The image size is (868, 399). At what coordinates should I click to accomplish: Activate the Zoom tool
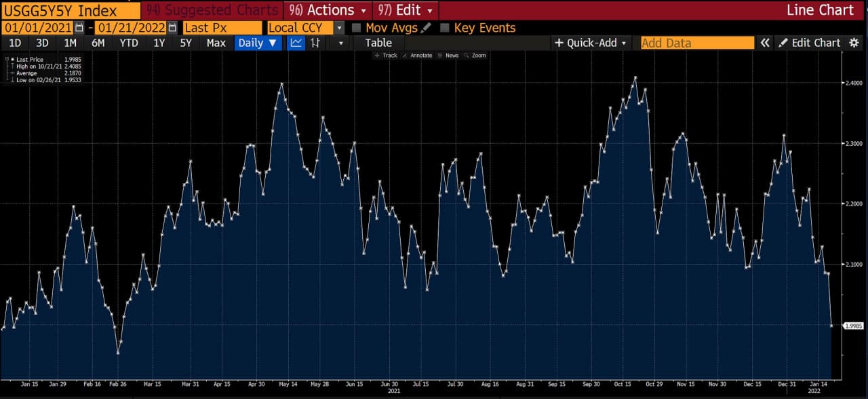475,56
